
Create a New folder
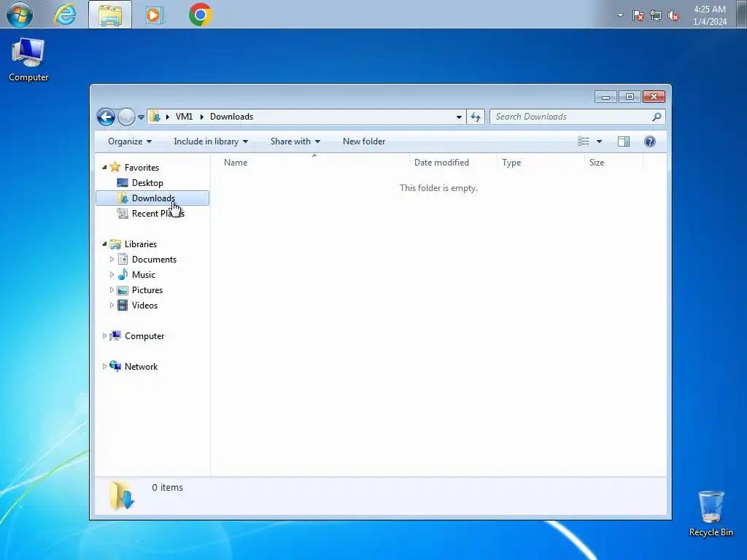click(364, 141)
